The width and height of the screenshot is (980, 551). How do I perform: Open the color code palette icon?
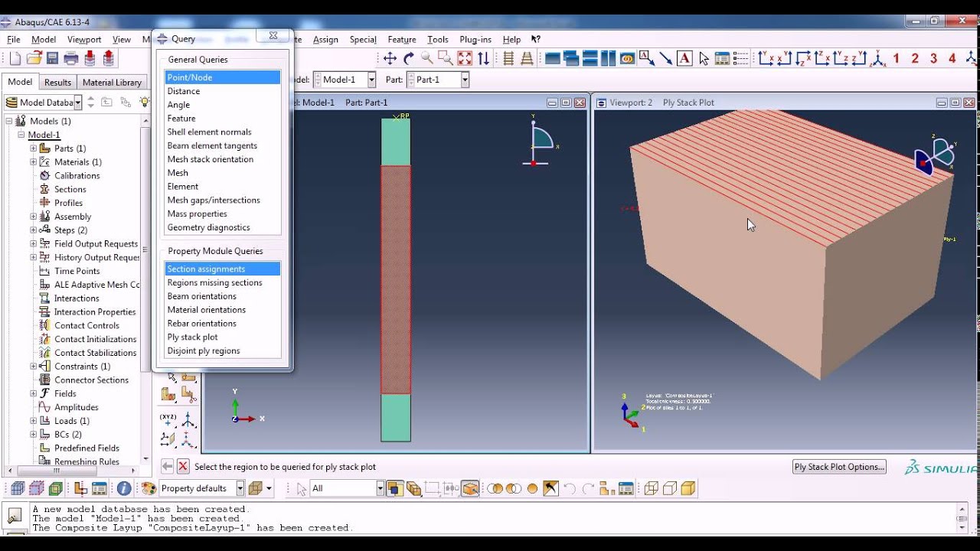click(x=149, y=488)
